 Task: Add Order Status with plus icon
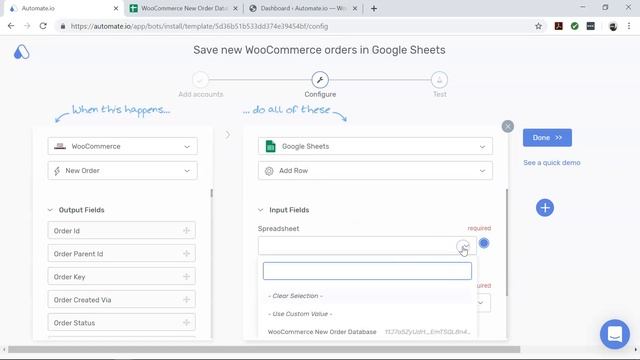click(x=187, y=323)
